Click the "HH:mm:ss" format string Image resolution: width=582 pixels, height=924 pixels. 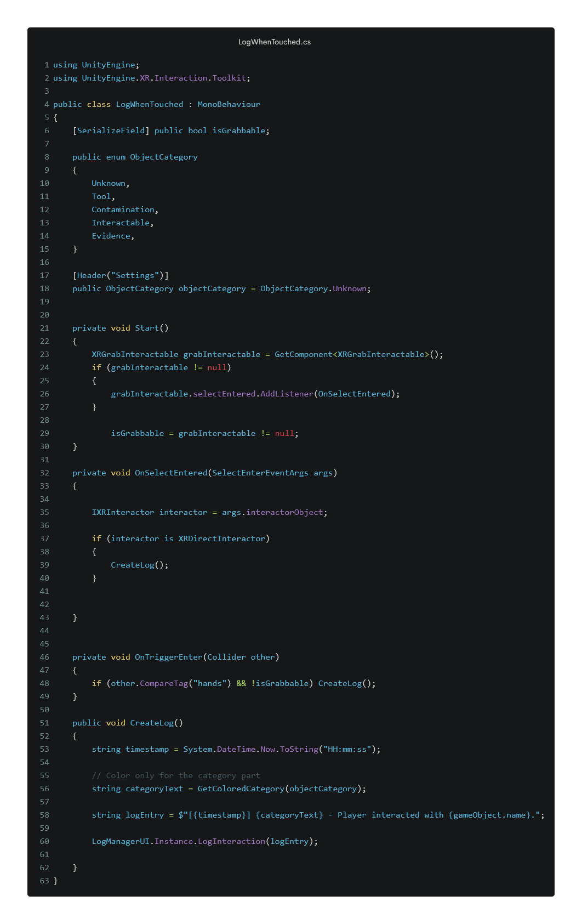pos(347,749)
